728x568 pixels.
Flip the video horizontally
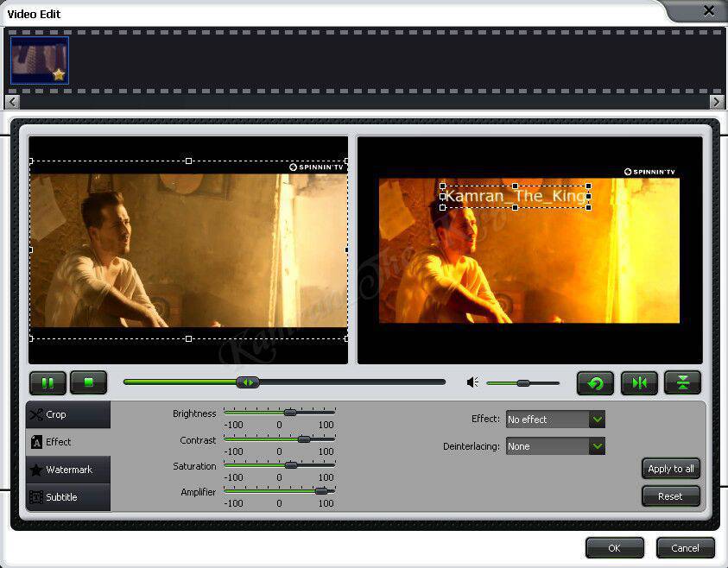[639, 383]
